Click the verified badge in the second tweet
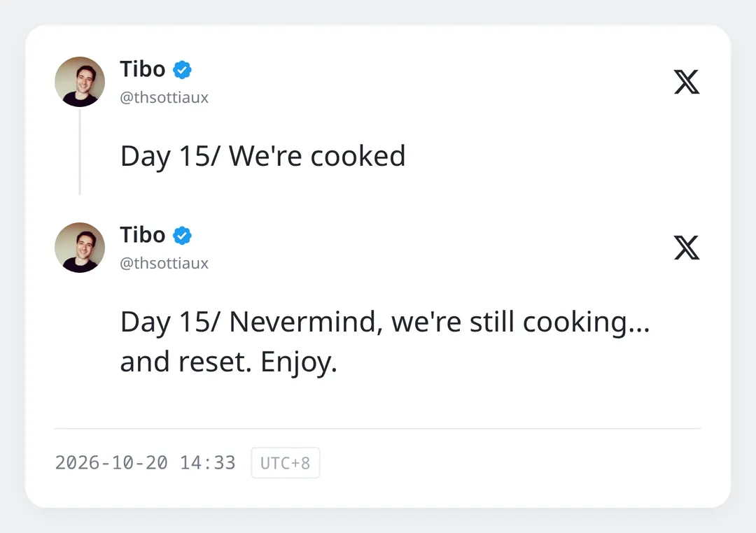Screen dimensions: 756x533 click(x=182, y=236)
